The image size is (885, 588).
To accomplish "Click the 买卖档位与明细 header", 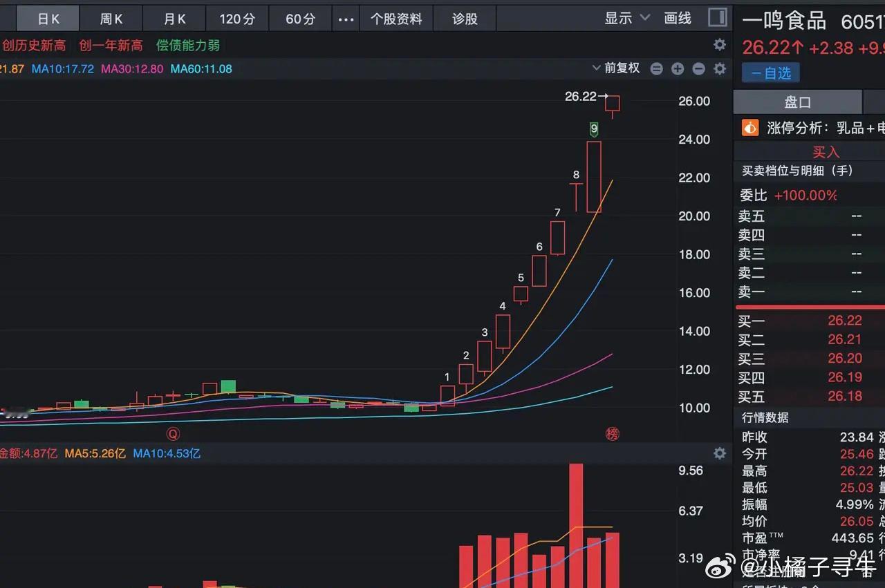I will (797, 171).
